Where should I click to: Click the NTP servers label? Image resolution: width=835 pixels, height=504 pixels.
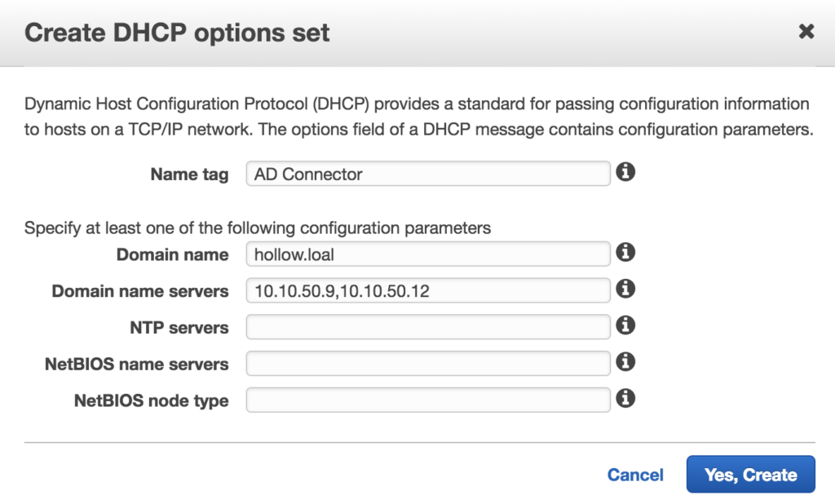pyautogui.click(x=179, y=328)
